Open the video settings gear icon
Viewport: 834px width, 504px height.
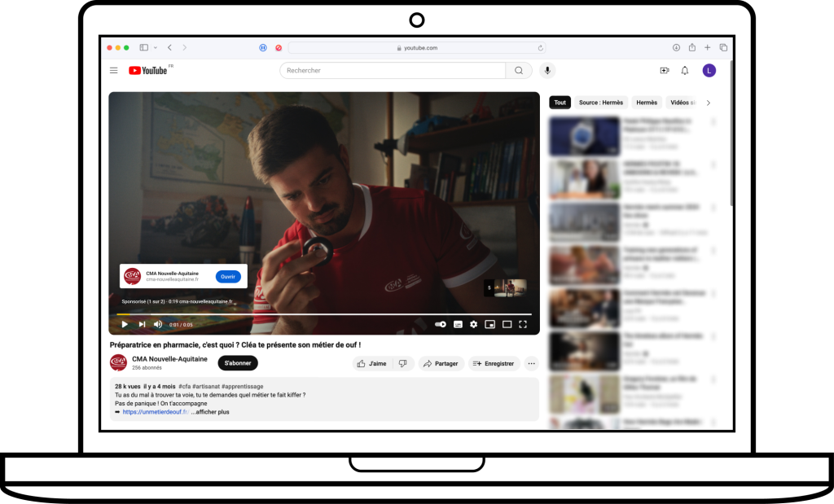click(473, 324)
